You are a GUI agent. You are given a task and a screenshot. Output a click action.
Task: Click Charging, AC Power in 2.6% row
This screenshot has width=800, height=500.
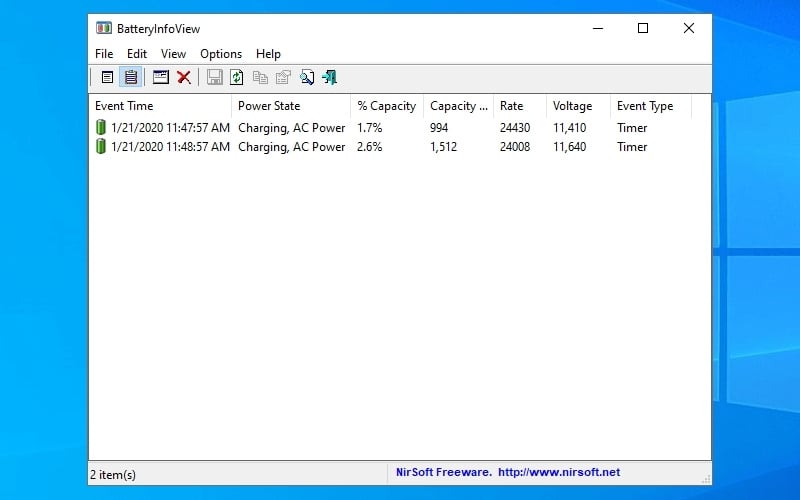pyautogui.click(x=291, y=147)
